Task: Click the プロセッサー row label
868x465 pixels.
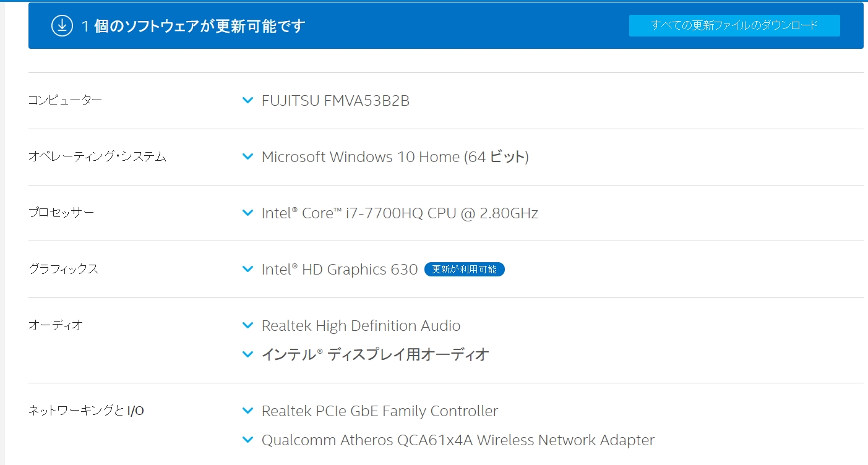Action: pos(61,213)
